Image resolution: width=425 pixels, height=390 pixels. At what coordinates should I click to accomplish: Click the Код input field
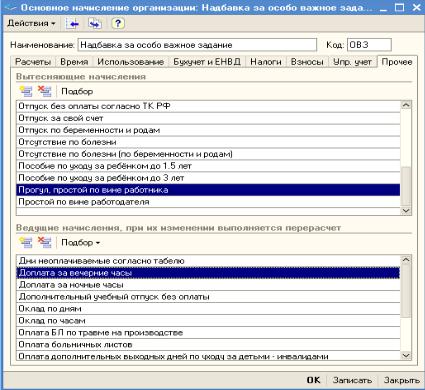(x=369, y=45)
